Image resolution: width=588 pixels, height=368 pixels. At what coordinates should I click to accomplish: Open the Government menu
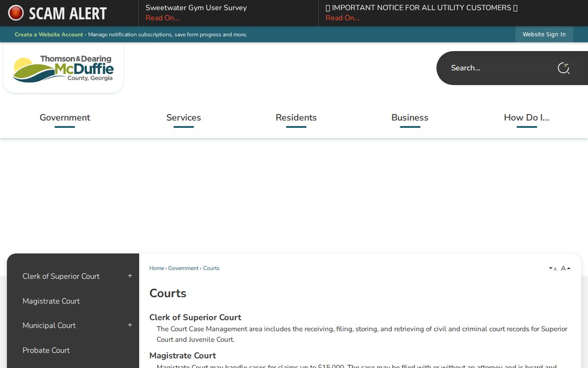pos(65,118)
